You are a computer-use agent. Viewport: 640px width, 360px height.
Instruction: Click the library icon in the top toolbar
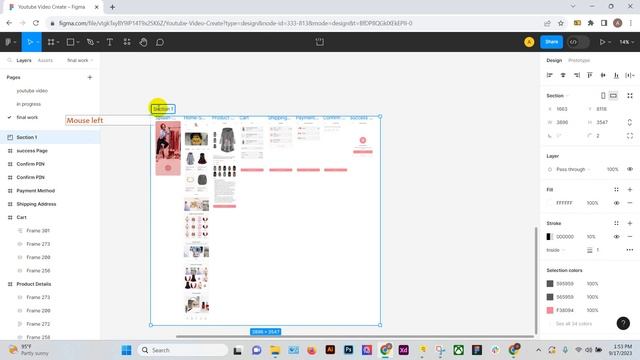pyautogui.click(x=320, y=42)
